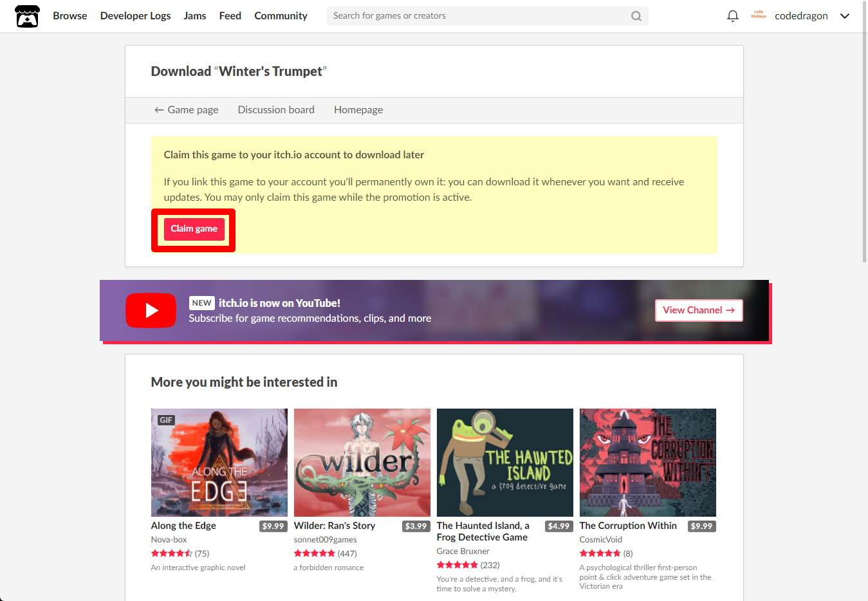
Task: Click the $9.99 price on Corruption Within
Action: click(701, 526)
